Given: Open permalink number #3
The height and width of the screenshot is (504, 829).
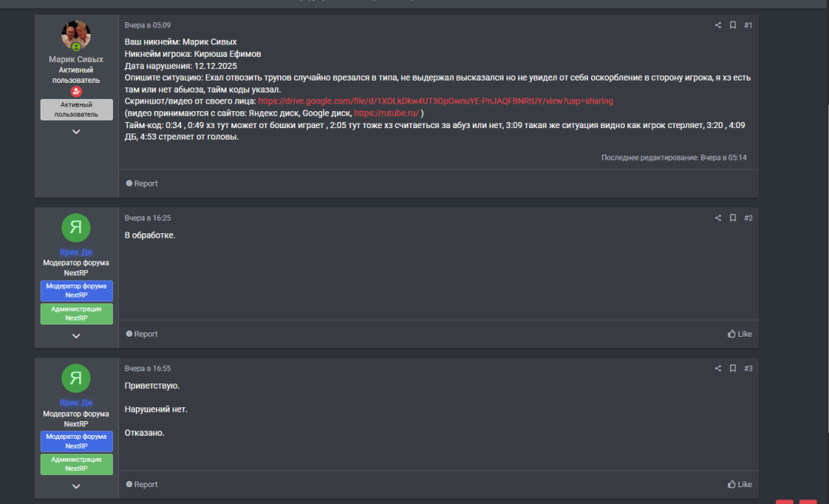Looking at the screenshot, I should [748, 368].
